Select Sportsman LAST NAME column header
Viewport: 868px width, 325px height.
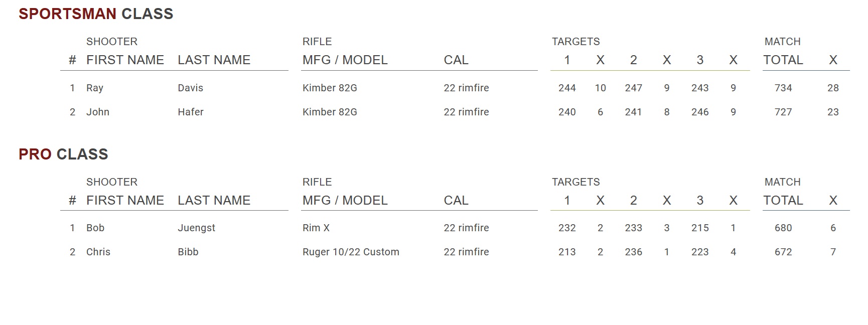coord(214,60)
